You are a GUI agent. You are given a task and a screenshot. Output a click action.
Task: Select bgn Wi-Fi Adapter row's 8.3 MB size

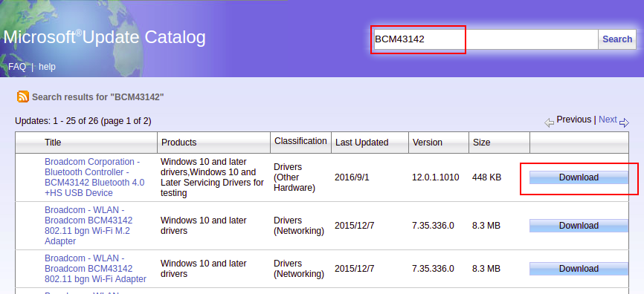click(486, 269)
